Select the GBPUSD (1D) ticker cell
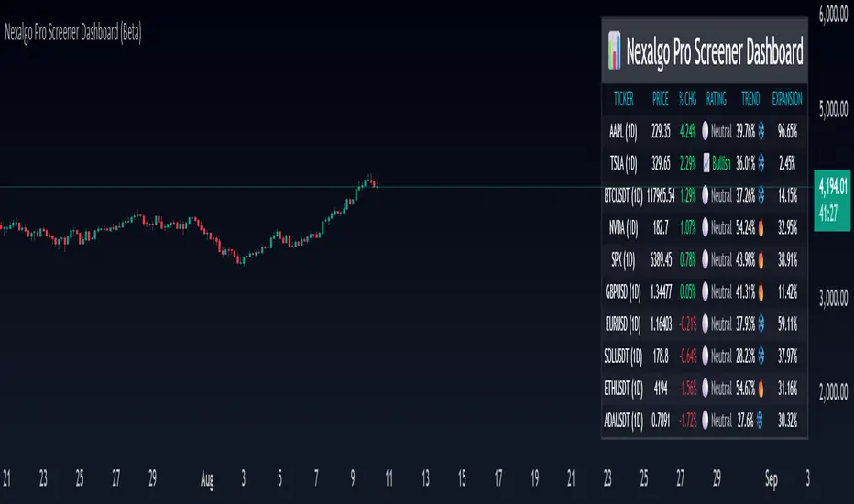 click(x=623, y=292)
